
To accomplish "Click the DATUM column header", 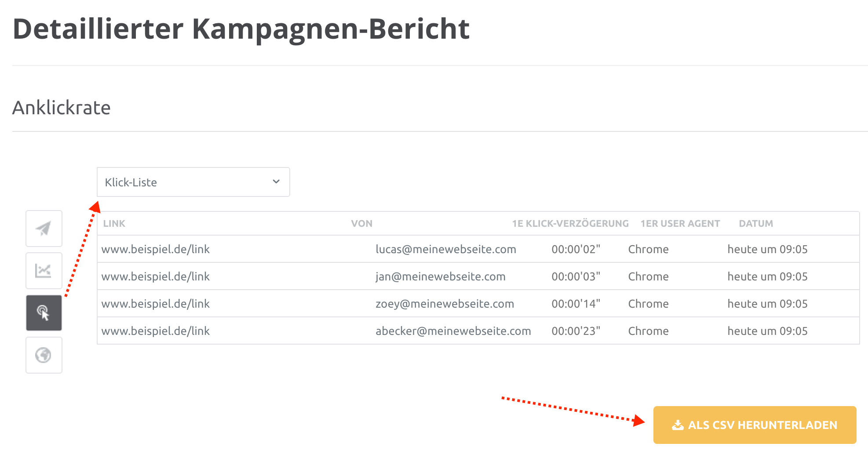I will point(756,223).
